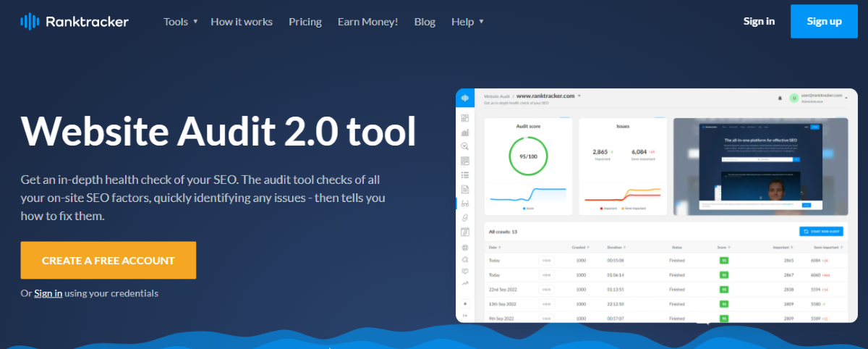Screen dimensions: 868x349
Task: Open the website preview thumbnail in dashboard
Action: click(x=760, y=167)
